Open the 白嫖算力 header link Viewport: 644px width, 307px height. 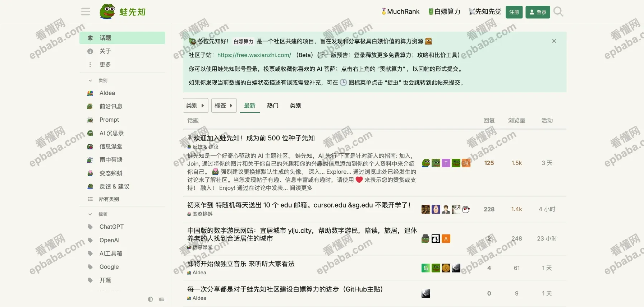click(444, 11)
